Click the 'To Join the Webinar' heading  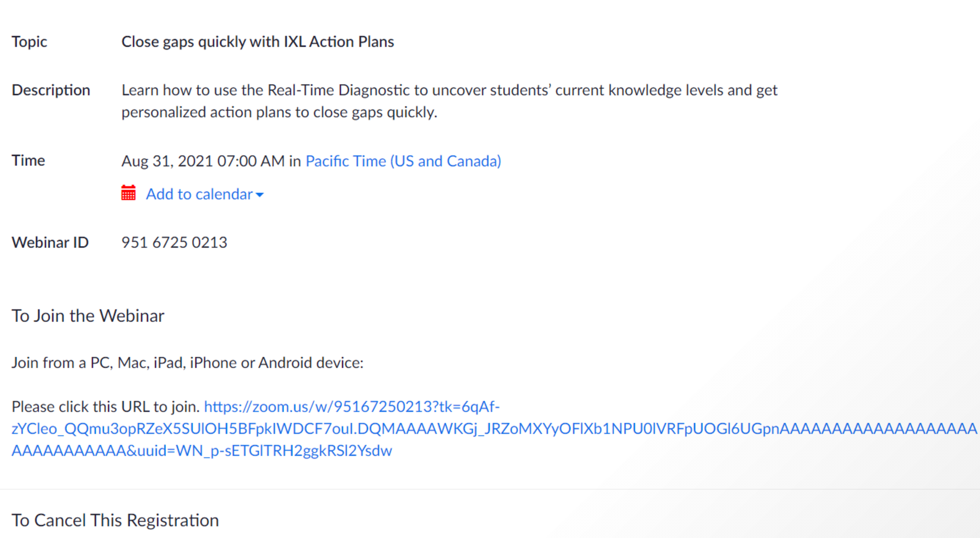click(x=88, y=316)
